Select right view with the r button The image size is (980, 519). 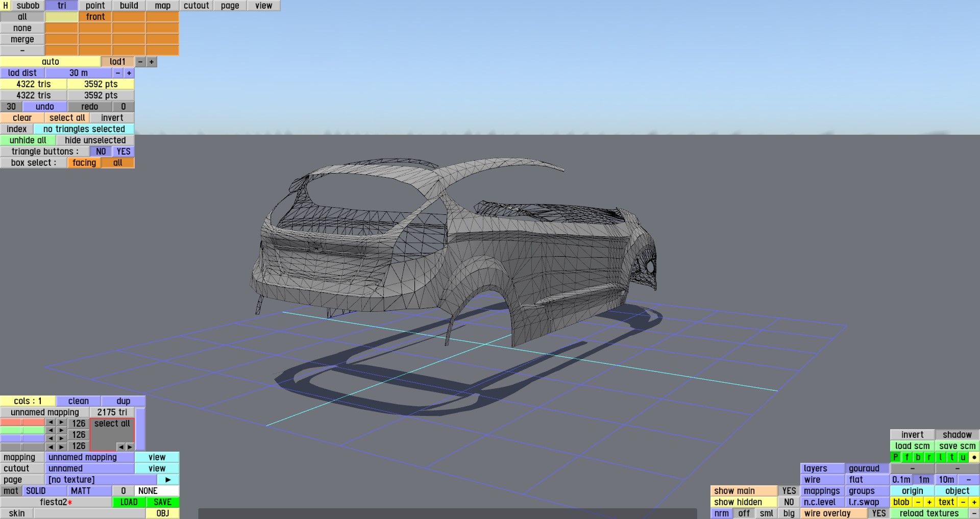pos(929,457)
